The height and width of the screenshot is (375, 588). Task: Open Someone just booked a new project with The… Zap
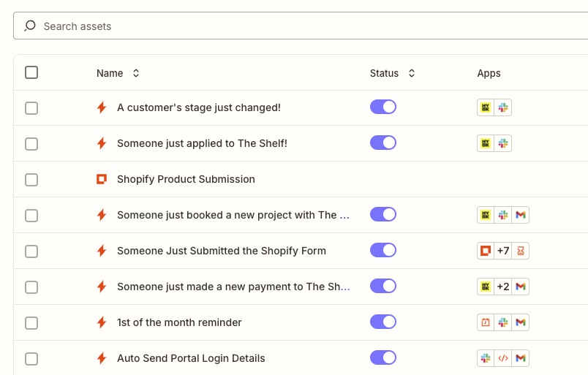pos(233,215)
